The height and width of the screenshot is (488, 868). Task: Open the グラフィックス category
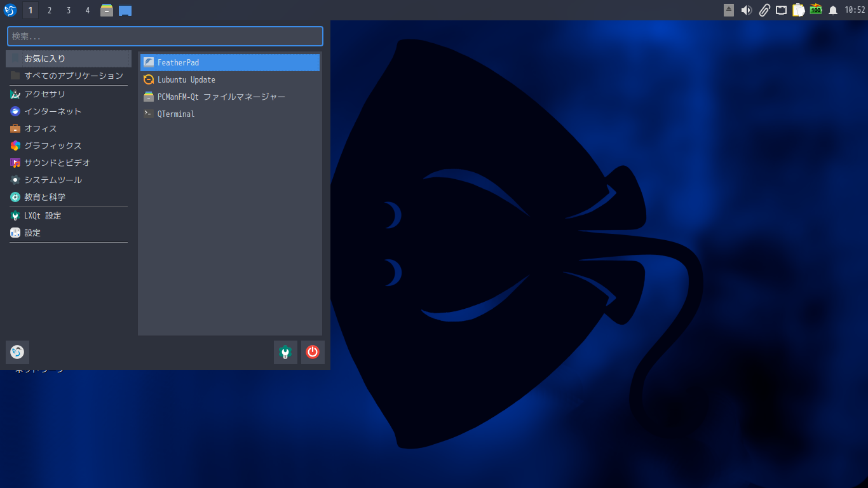pos(69,146)
